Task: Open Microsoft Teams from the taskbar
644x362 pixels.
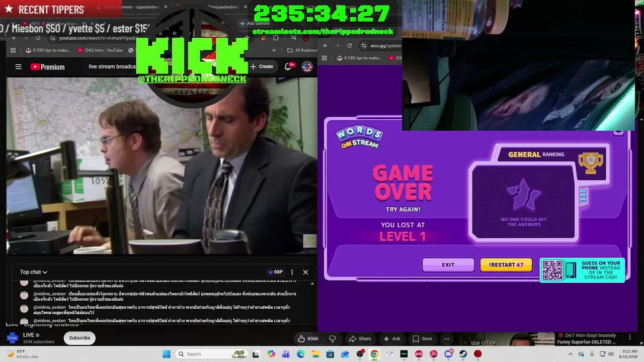Action: tap(286, 354)
